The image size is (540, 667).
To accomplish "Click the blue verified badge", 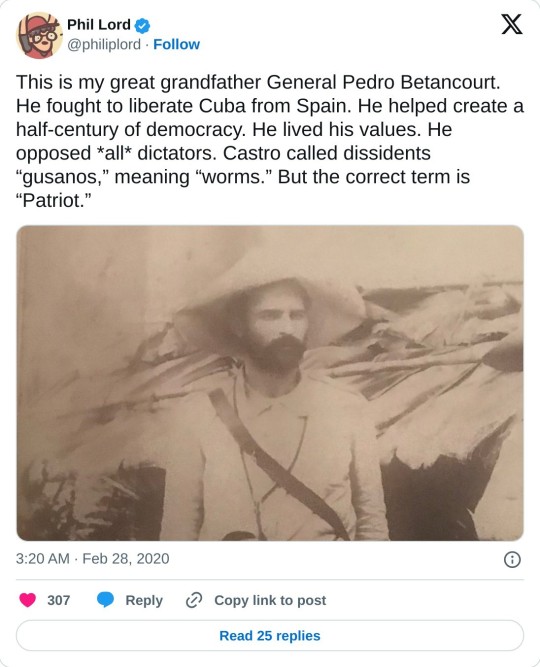I will [142, 26].
